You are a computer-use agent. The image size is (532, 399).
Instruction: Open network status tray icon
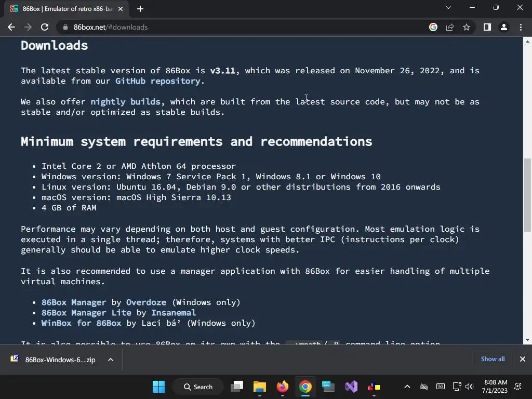pyautogui.click(x=457, y=387)
